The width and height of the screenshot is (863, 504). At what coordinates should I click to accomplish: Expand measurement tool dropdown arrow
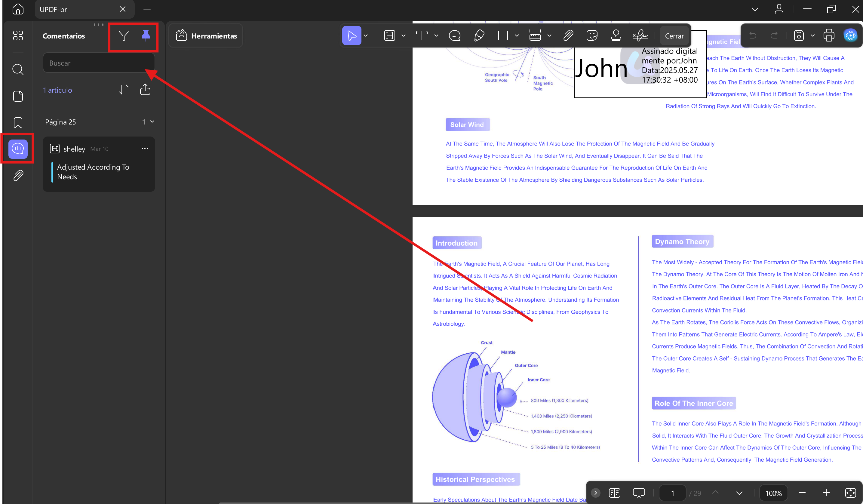tap(549, 35)
